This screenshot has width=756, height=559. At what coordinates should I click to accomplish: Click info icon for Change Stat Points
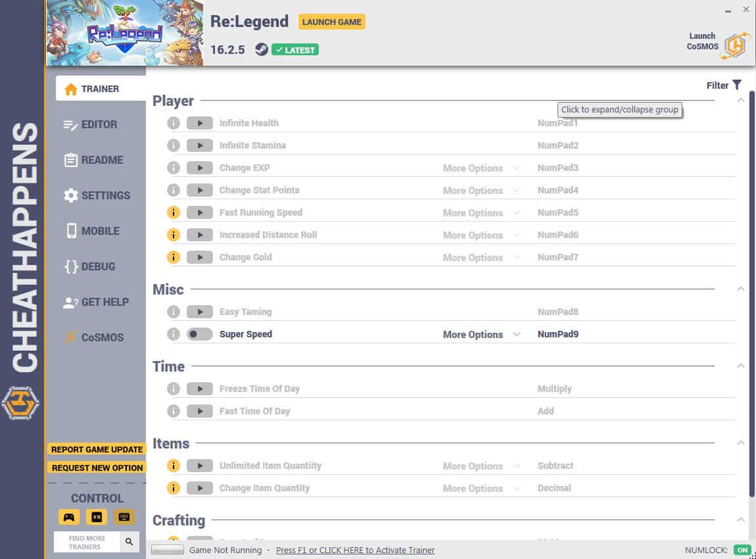coord(174,190)
